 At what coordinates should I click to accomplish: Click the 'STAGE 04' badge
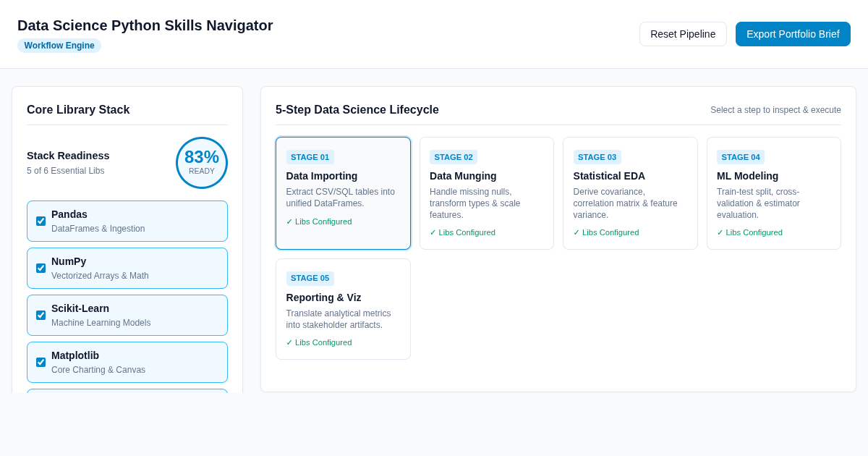[741, 157]
